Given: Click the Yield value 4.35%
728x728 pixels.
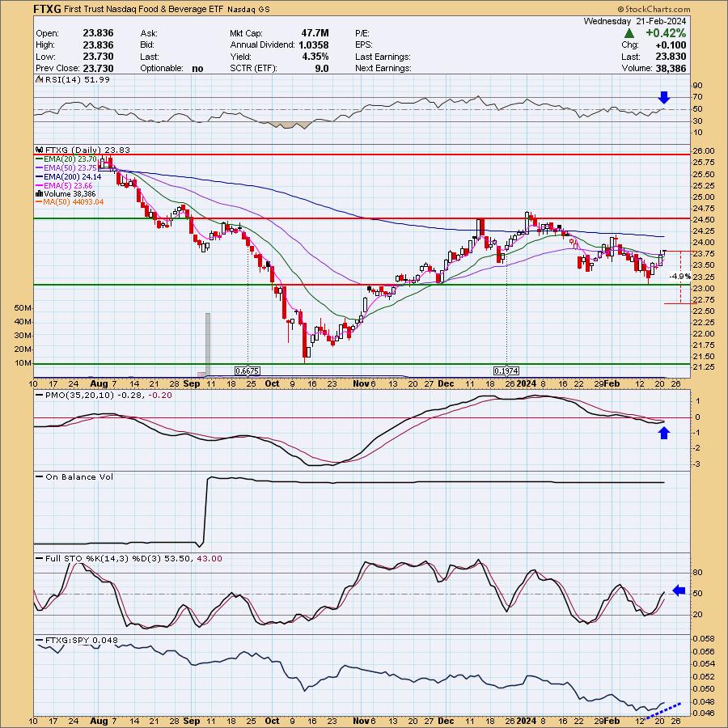Looking at the screenshot, I should [315, 57].
